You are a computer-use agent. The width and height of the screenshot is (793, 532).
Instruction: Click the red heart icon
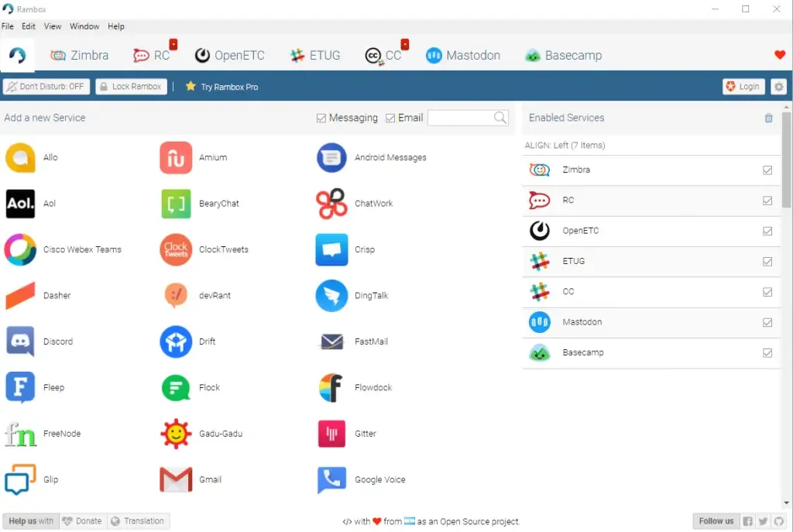(x=779, y=55)
